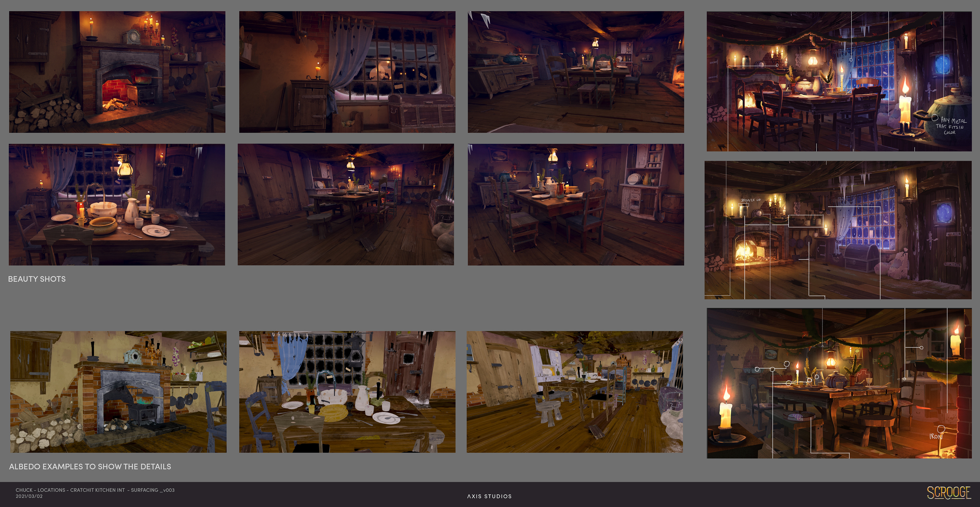
Task: Click the date "2021/03/02"
Action: coord(29,496)
